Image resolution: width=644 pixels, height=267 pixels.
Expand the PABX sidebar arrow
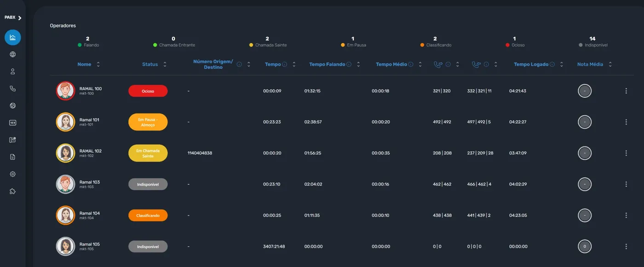[20, 18]
